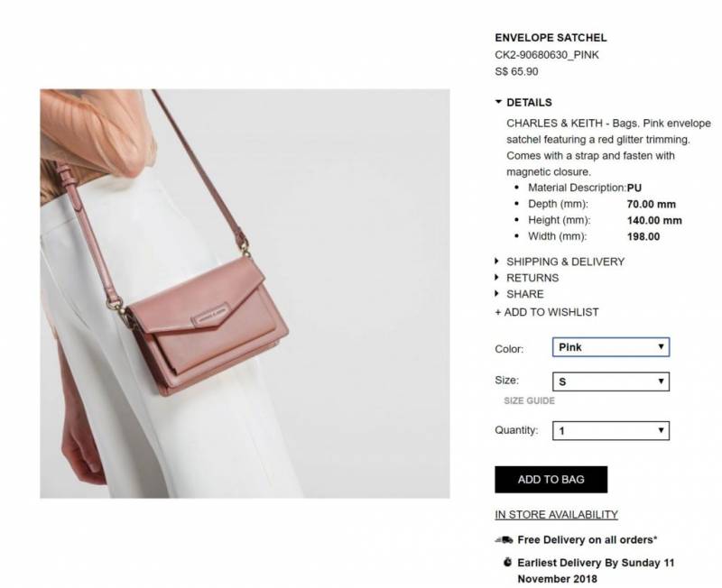Click the pink satchel product image

[245, 293]
